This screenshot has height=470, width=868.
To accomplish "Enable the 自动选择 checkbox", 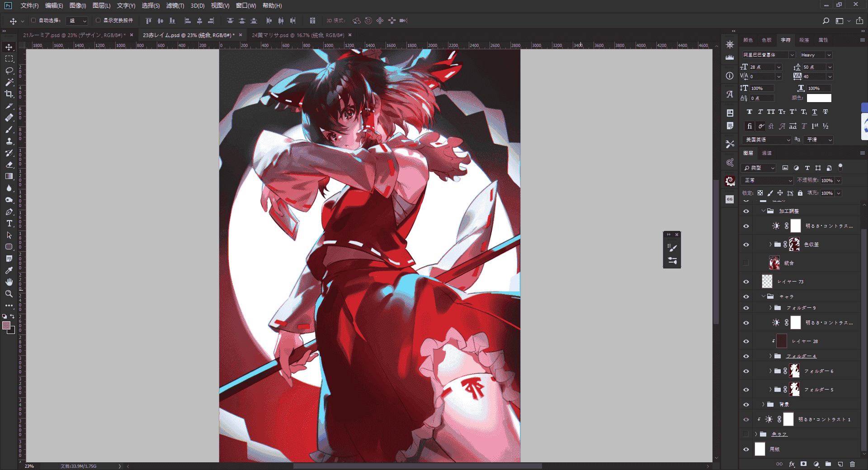I will [x=33, y=20].
